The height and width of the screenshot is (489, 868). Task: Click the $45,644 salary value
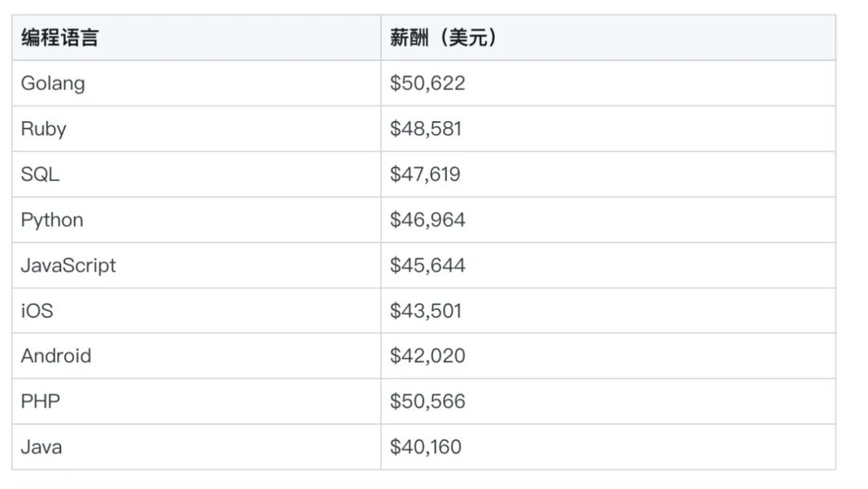(428, 266)
